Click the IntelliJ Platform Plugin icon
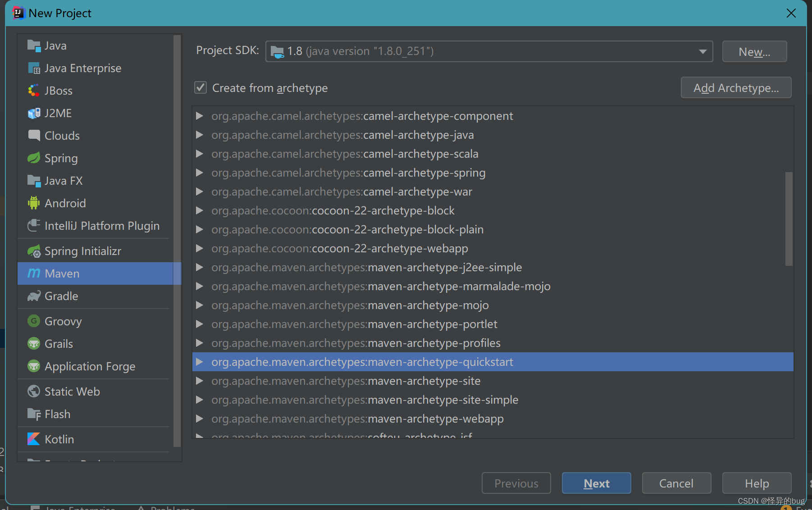The width and height of the screenshot is (812, 510). click(34, 226)
